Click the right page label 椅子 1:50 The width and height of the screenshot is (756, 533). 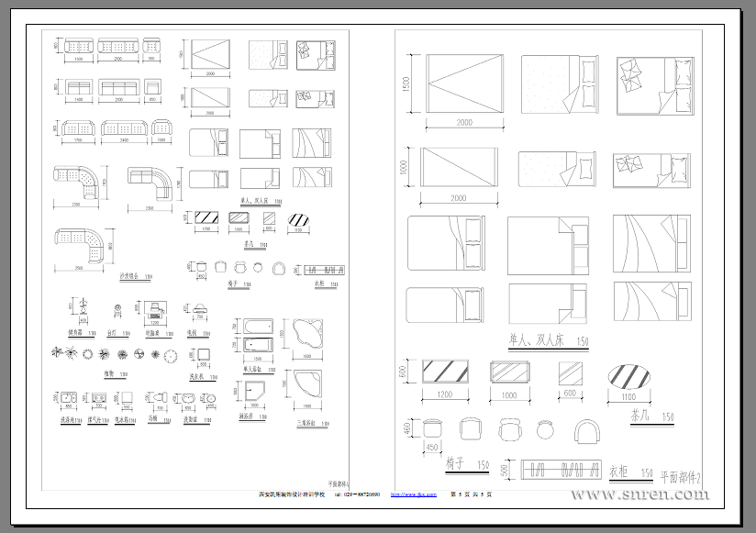point(467,464)
